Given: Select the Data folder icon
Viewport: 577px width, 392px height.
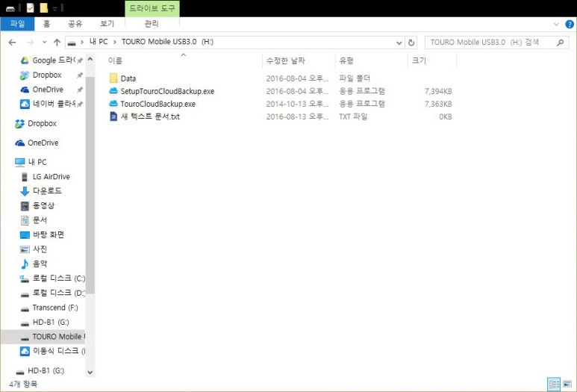Looking at the screenshot, I should pyautogui.click(x=113, y=78).
